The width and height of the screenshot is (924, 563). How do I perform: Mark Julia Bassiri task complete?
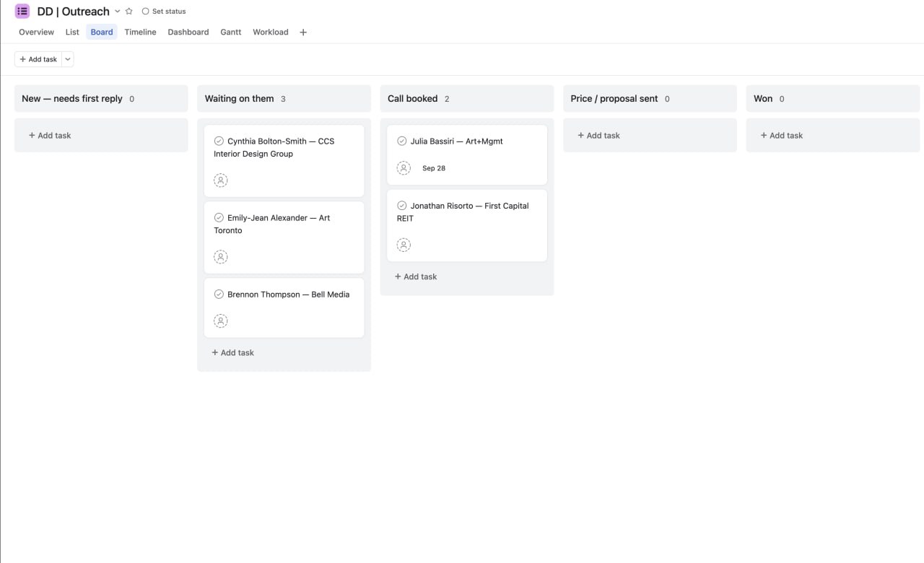point(402,141)
